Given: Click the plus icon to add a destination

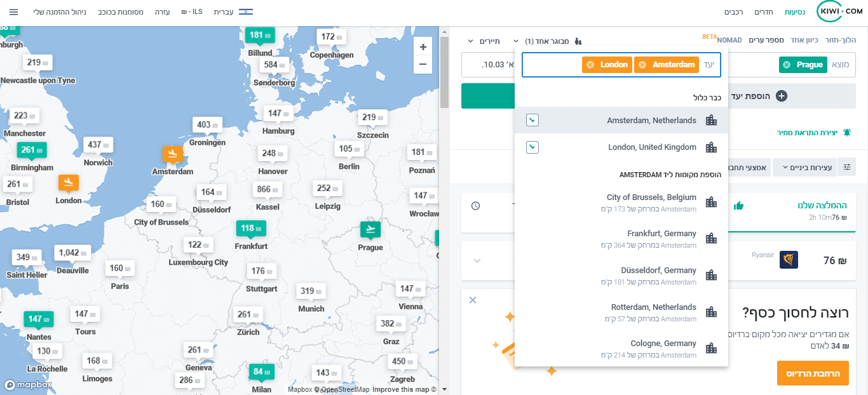Looking at the screenshot, I should click(x=782, y=96).
